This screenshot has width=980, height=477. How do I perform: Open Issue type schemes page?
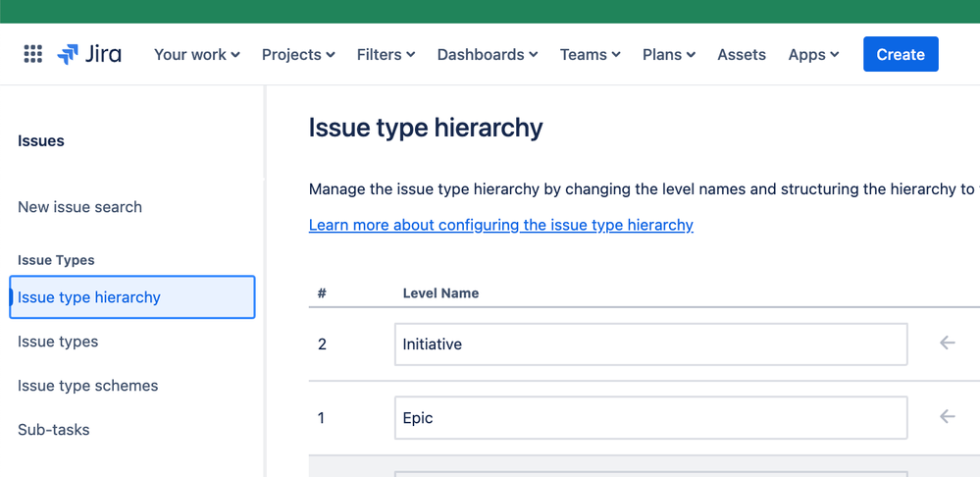(87, 386)
